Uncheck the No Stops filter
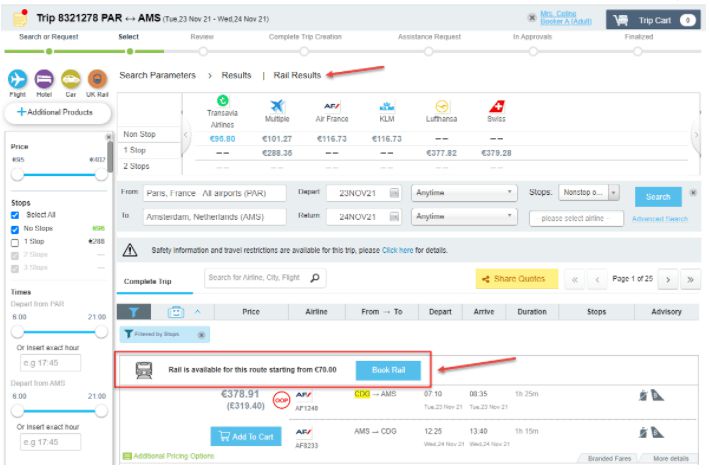 pyautogui.click(x=15, y=228)
